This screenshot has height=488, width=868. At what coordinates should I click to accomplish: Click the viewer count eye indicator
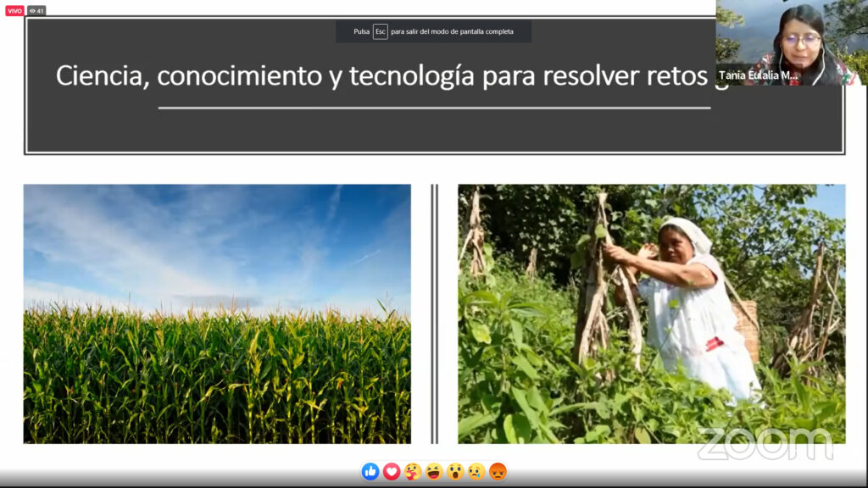(36, 11)
